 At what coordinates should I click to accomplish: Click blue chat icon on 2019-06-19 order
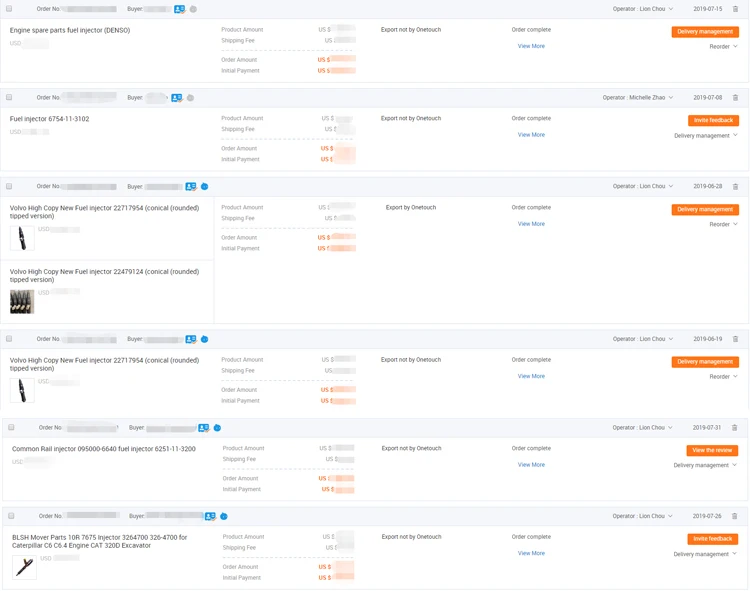coord(205,339)
